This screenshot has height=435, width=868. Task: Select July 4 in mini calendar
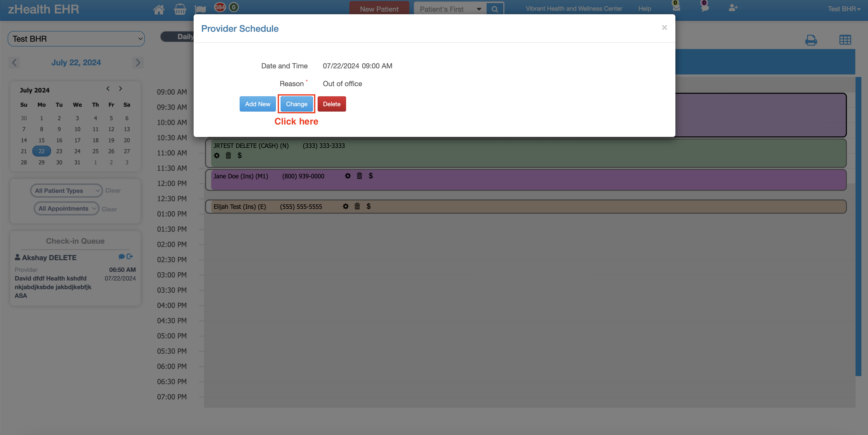pyautogui.click(x=95, y=118)
